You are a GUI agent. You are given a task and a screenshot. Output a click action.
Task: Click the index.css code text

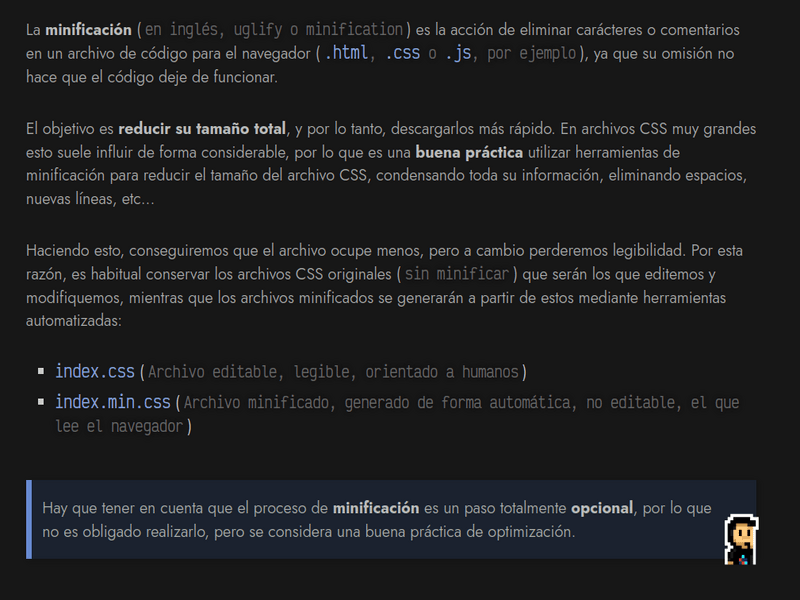95,371
